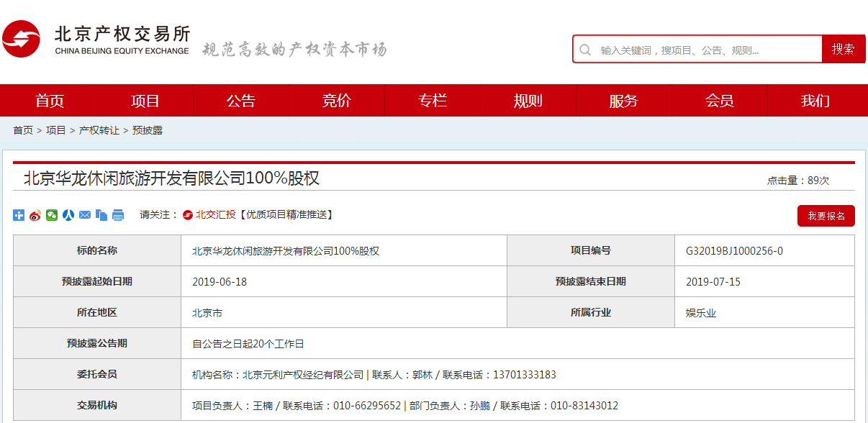Click the red 北交汇投 logo icon
The image size is (868, 423).
(x=188, y=215)
